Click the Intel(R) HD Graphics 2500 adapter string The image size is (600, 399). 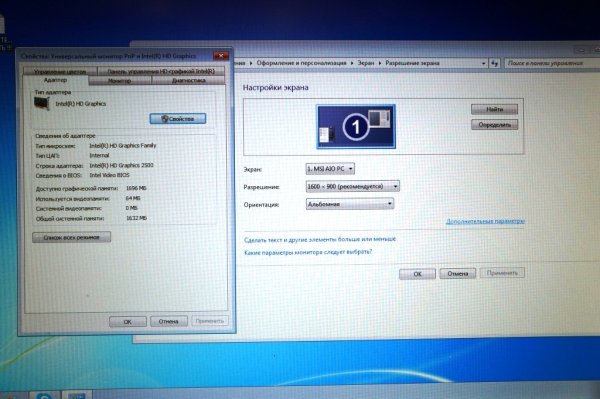point(121,165)
